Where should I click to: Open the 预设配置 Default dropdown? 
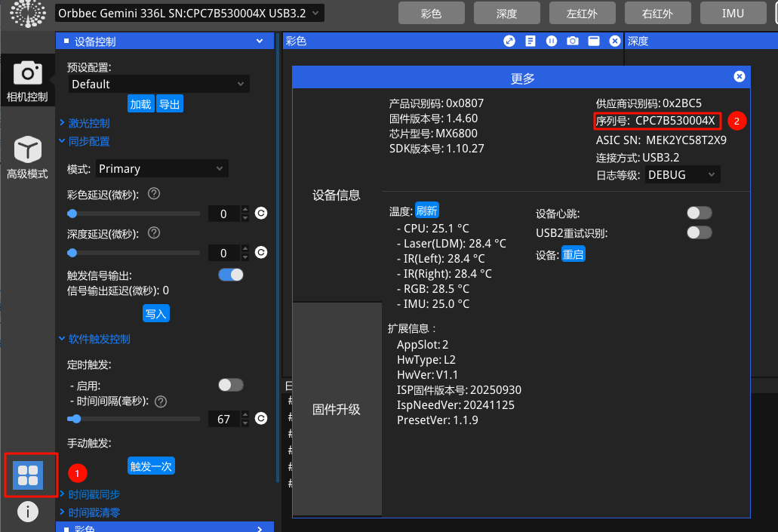tap(158, 84)
